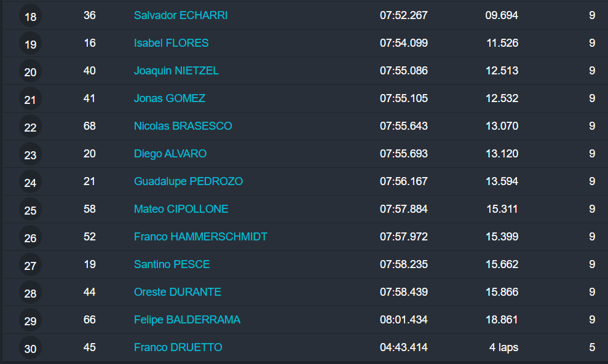Click Diego ALVARO name
Screen dimensions: 608x364
tap(170, 154)
